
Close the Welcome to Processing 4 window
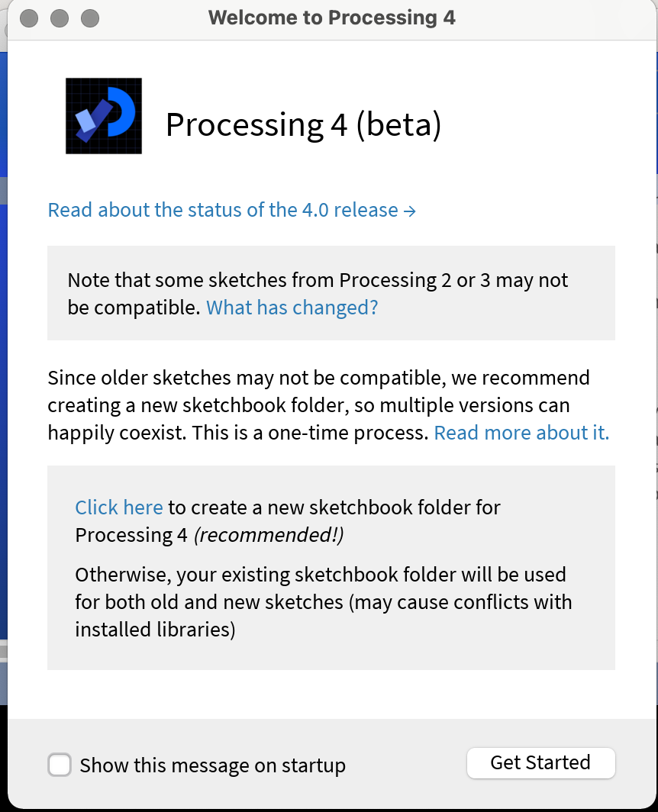[x=28, y=18]
